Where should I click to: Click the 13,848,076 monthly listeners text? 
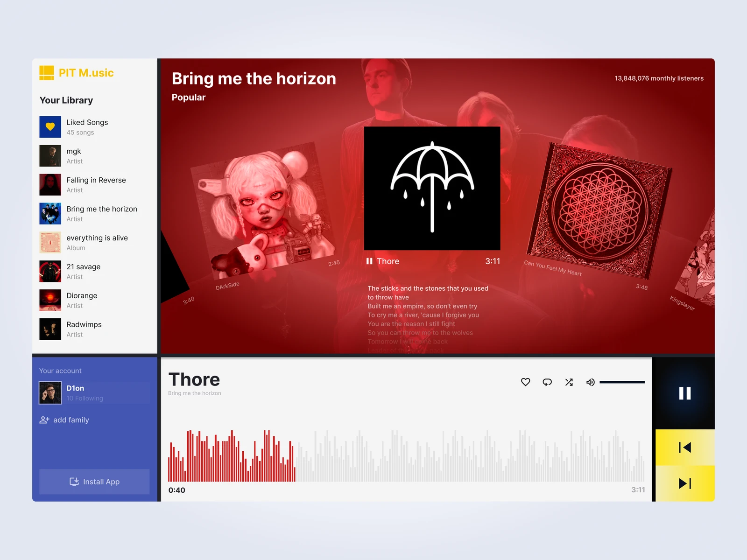pyautogui.click(x=659, y=78)
